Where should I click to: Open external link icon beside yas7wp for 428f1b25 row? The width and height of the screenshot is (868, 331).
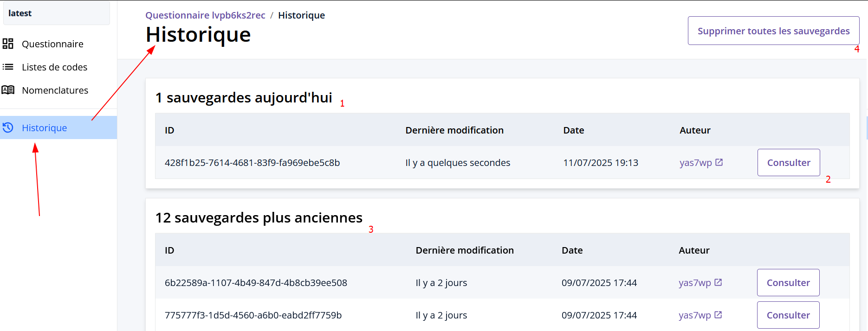point(719,162)
